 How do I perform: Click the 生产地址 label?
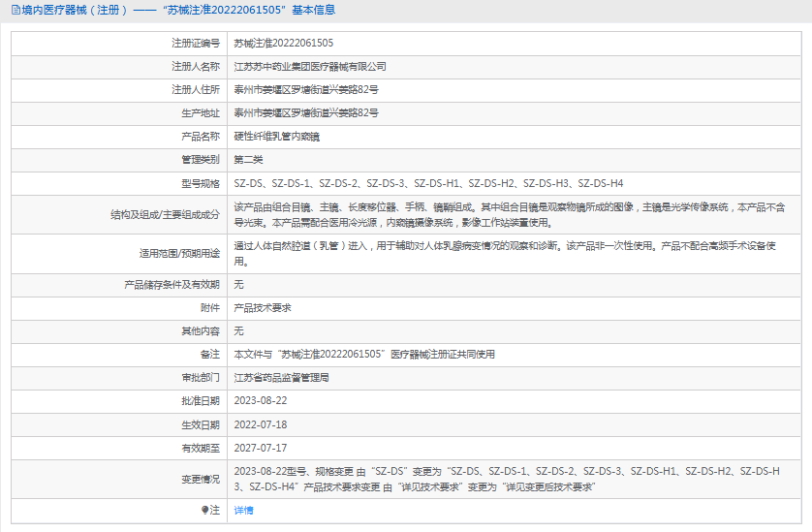click(x=201, y=113)
